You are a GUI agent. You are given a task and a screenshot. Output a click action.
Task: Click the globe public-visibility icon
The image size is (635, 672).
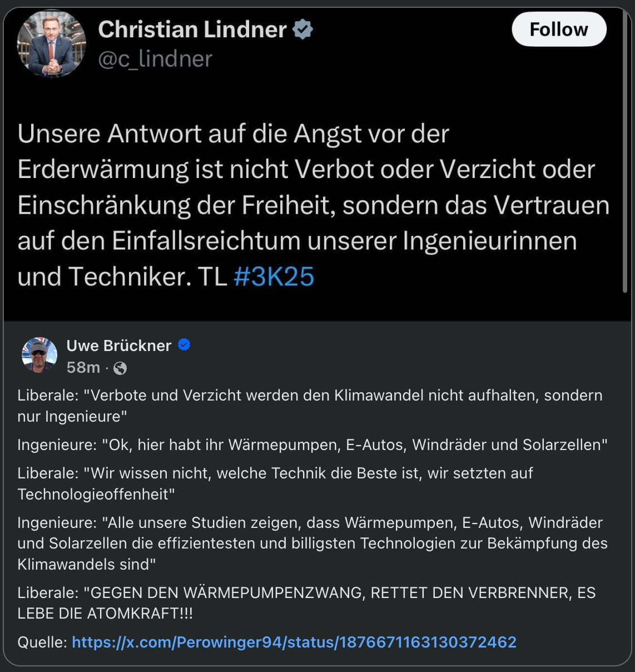pos(120,368)
